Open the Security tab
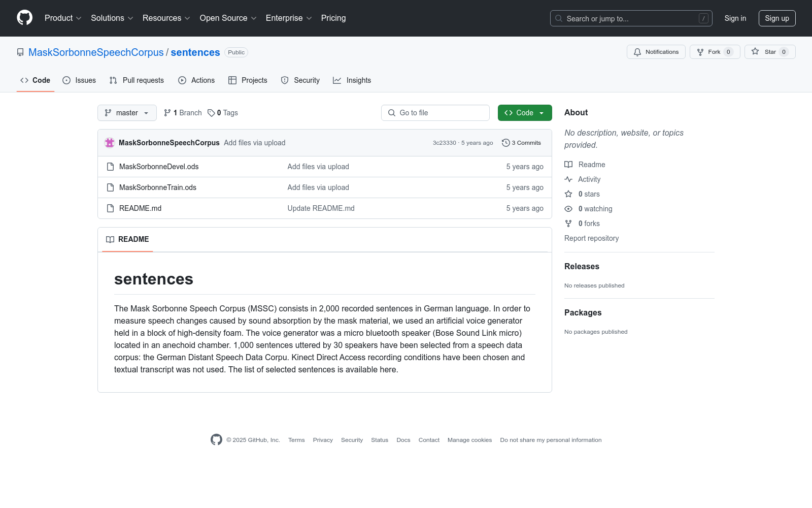Viewport: 812px width, 508px height. (300, 80)
